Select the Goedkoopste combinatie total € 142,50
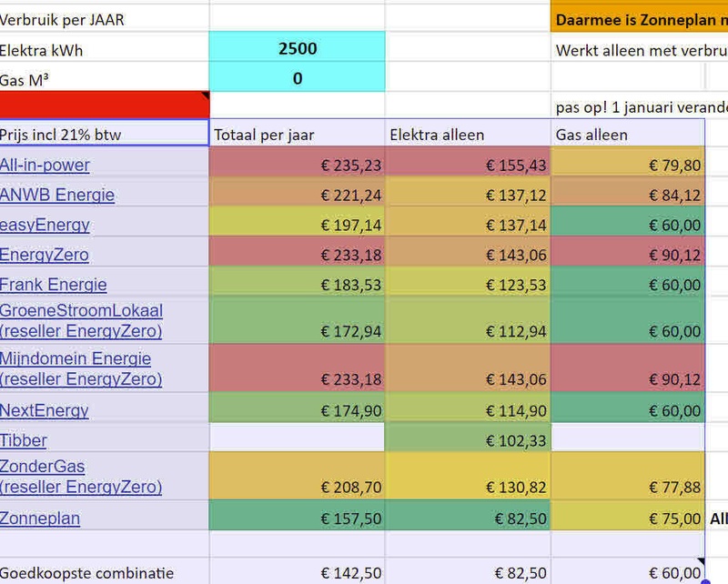This screenshot has width=728, height=584. (298, 574)
